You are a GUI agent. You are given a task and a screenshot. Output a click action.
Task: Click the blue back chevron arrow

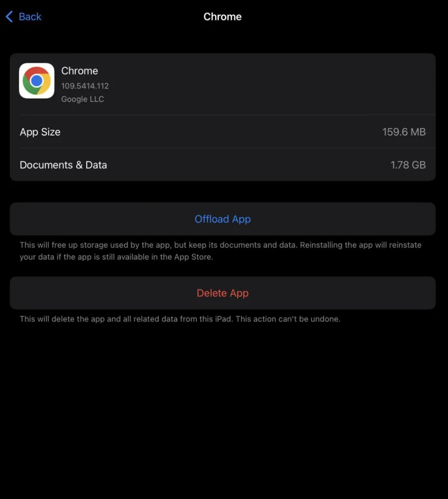10,17
